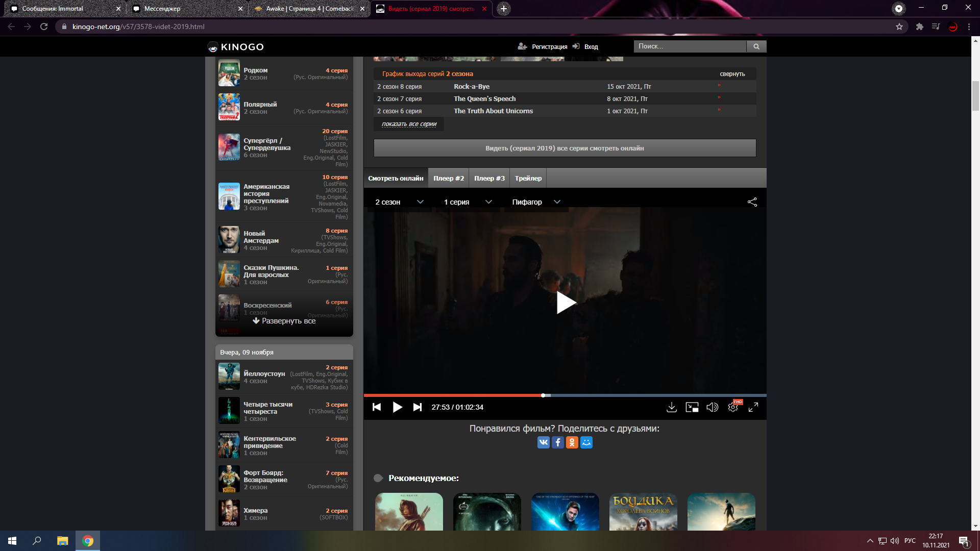This screenshot has height=551, width=980.
Task: Skip to next episode button
Action: click(417, 407)
